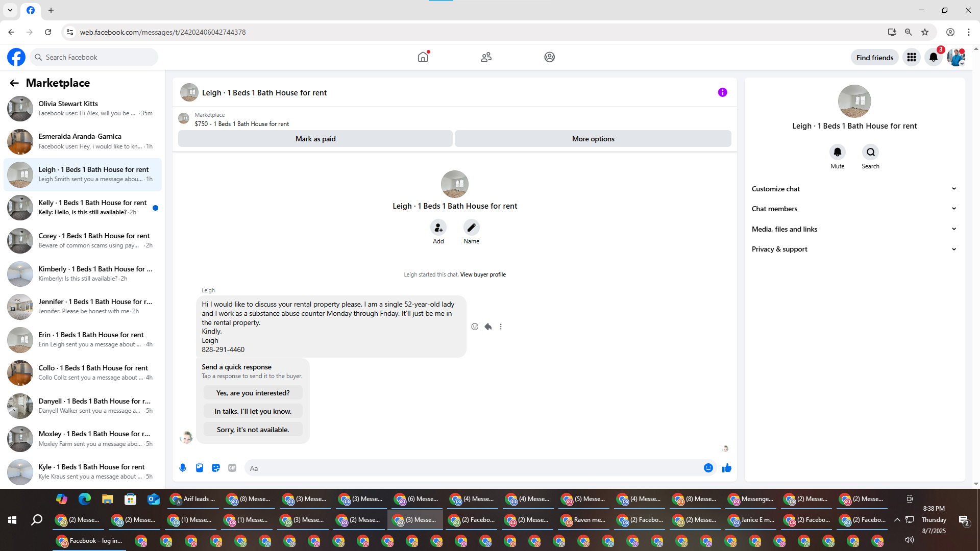The image size is (980, 551).
Task: Click the Facebook logo
Action: [16, 57]
